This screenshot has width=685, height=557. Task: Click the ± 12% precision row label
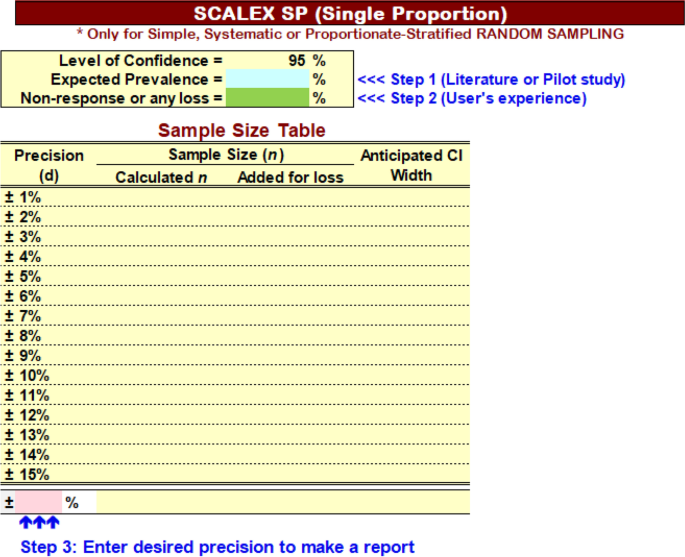click(27, 415)
